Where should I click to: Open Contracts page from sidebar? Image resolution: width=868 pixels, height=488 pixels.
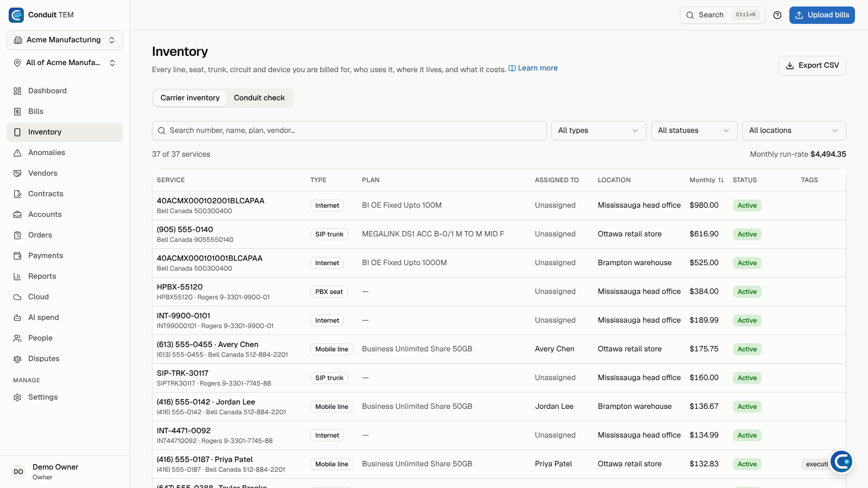point(65,194)
